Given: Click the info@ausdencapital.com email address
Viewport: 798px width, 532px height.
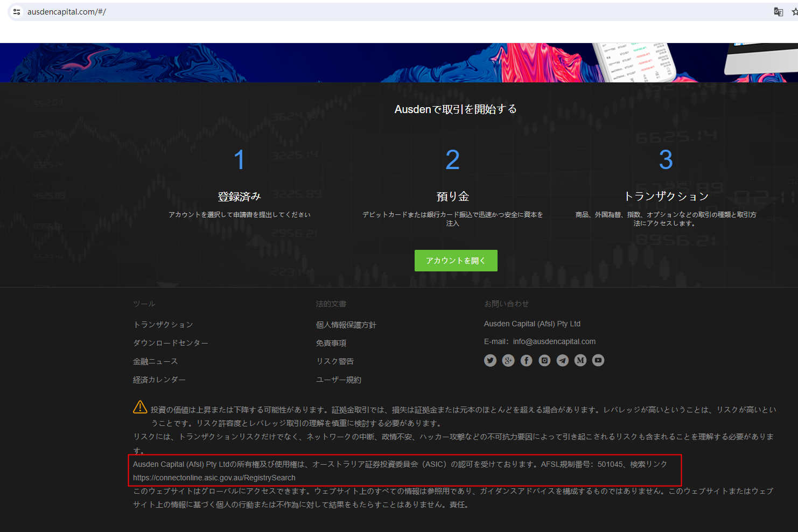Looking at the screenshot, I should [554, 341].
